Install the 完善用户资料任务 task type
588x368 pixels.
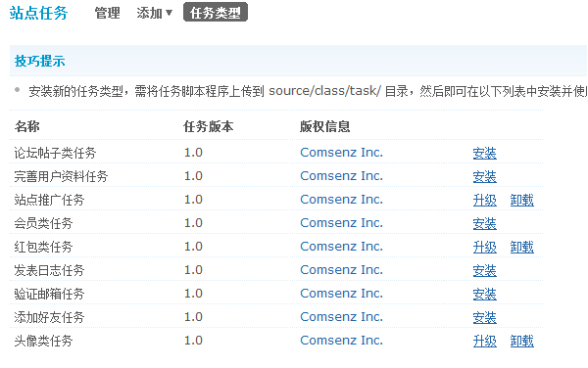(x=484, y=176)
